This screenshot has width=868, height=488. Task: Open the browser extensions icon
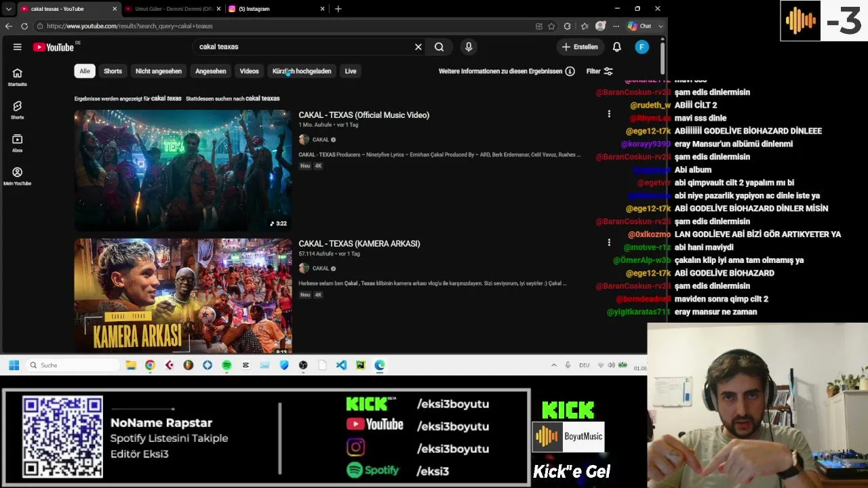point(568,26)
